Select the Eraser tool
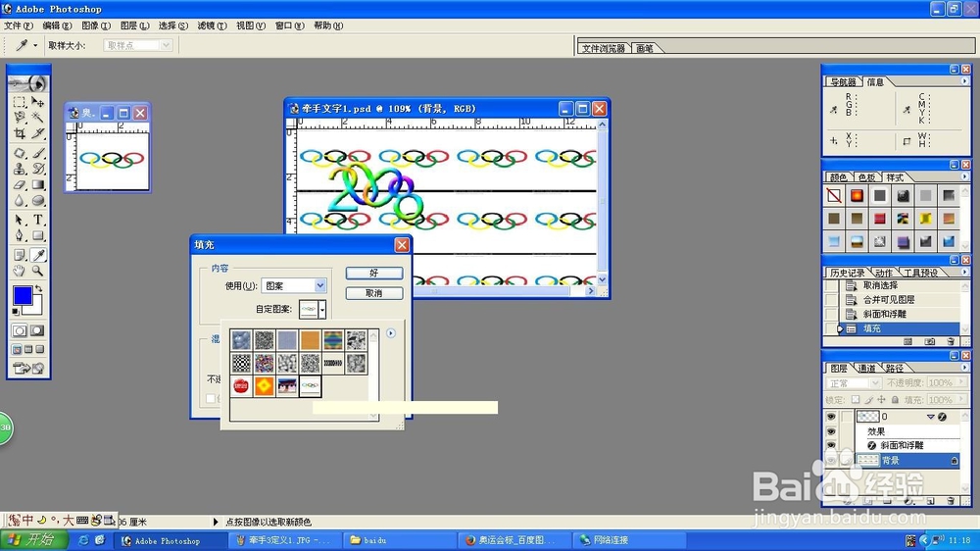The image size is (980, 551). pos(20,185)
